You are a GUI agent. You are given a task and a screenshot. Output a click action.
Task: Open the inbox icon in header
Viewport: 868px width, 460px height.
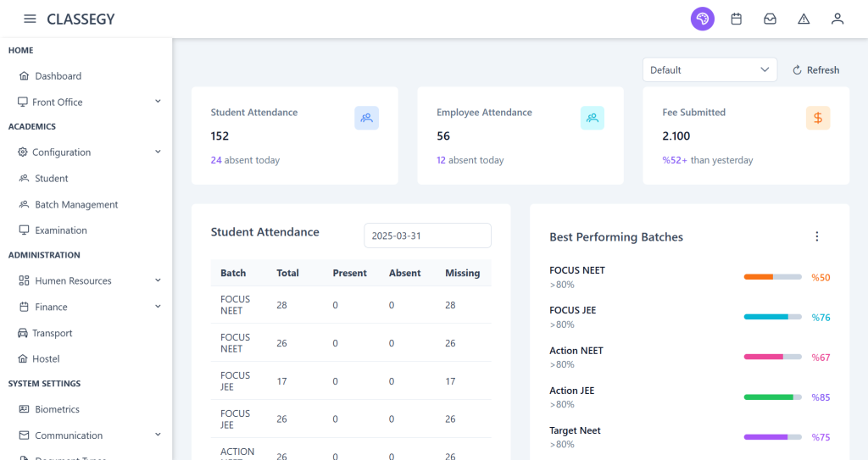pyautogui.click(x=770, y=19)
